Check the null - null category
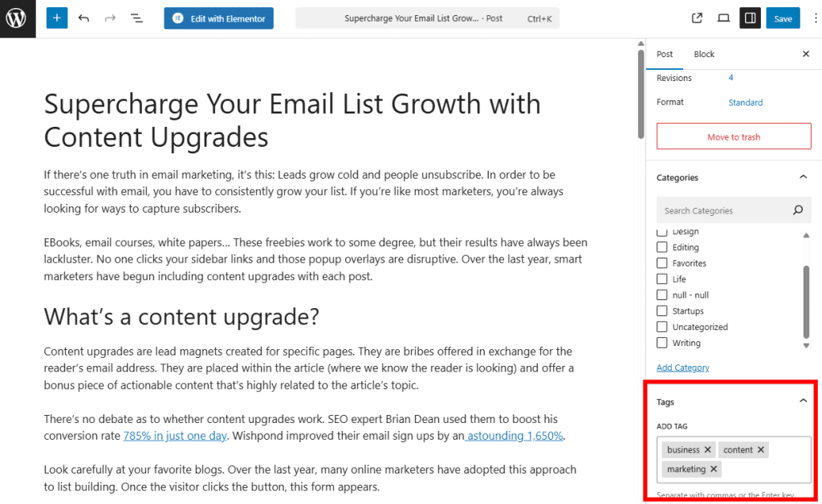The width and height of the screenshot is (822, 504). tap(662, 295)
